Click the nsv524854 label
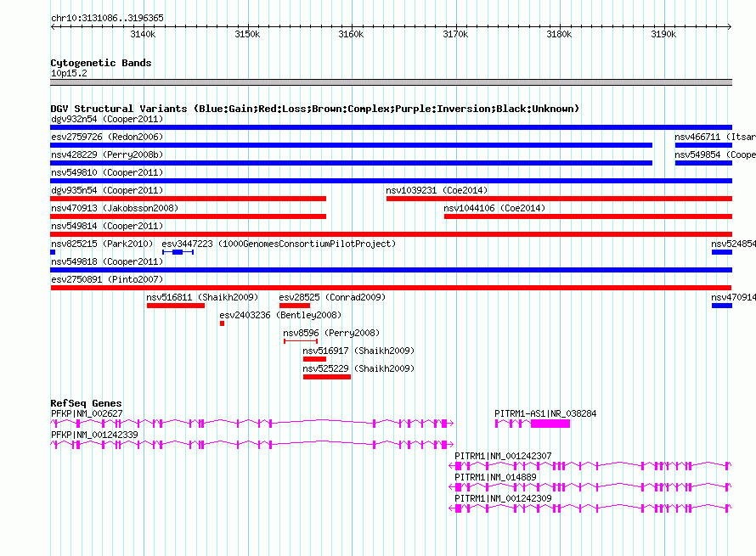 pyautogui.click(x=733, y=244)
